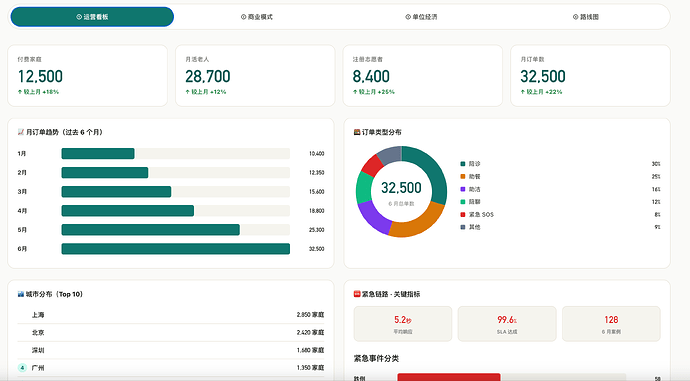Select the 北京 city row
Viewport: 690px width, 381px height.
click(x=171, y=333)
